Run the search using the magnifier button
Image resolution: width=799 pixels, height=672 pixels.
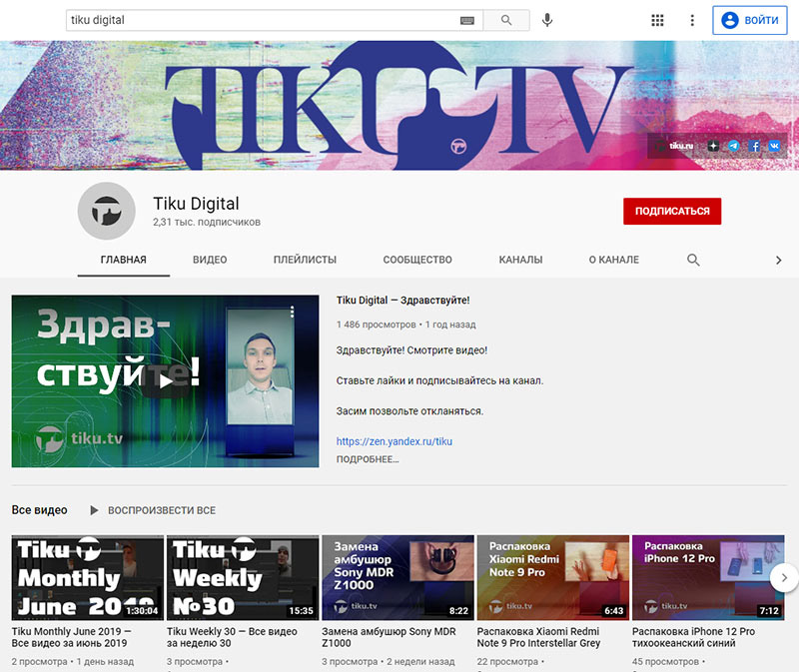click(x=505, y=19)
